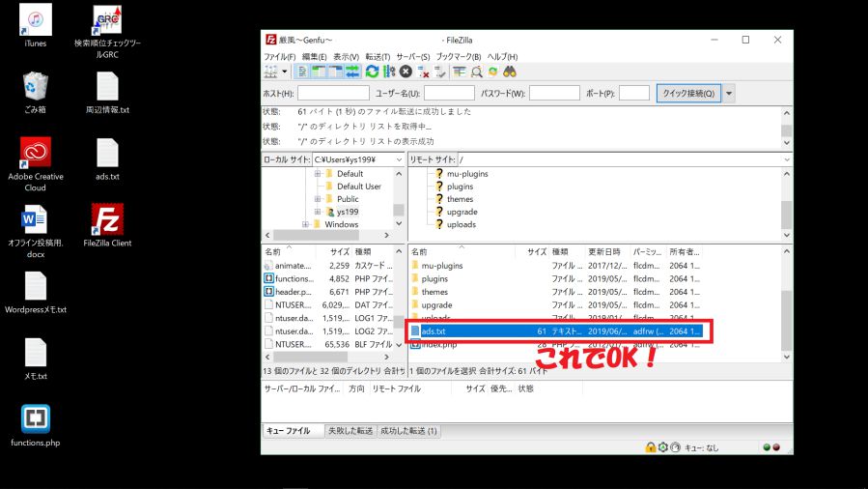Viewport: 868px width, 489px height.
Task: Select Adobe Creative Cloud desktop icon
Action: (36, 164)
